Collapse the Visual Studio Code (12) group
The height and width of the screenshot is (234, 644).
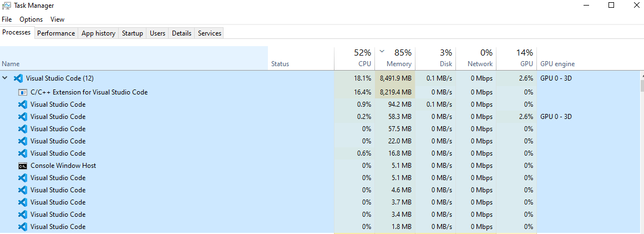[x=6, y=78]
